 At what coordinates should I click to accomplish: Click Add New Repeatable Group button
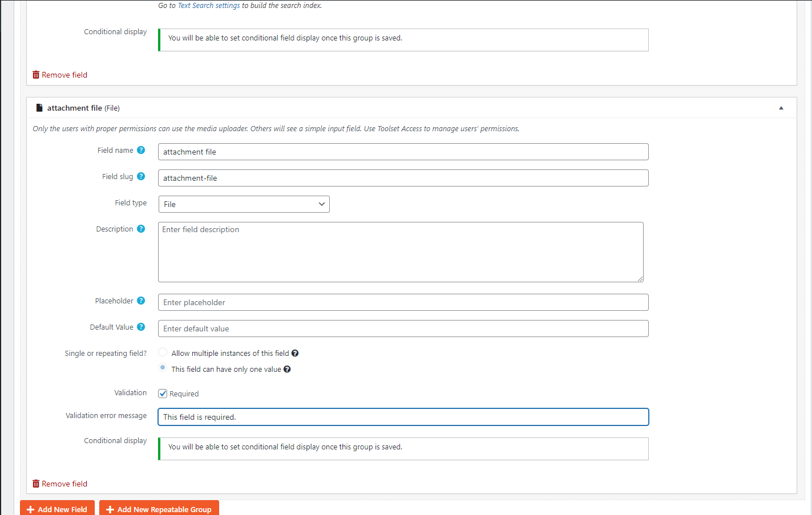coord(159,509)
